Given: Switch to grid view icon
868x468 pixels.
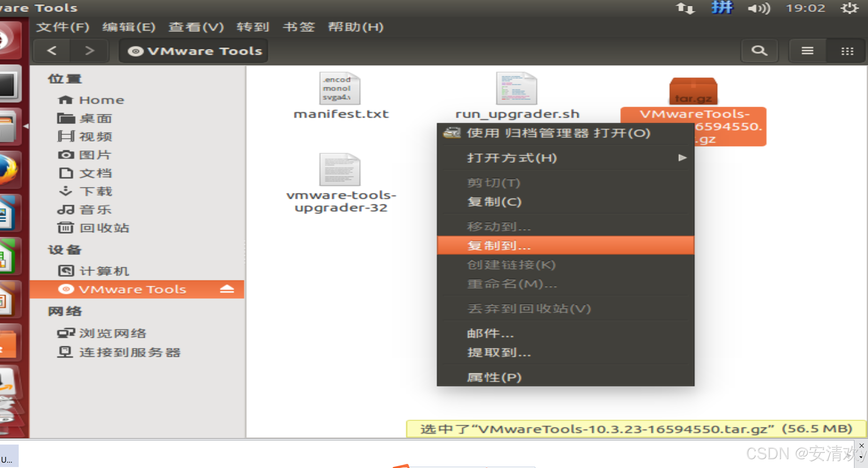Looking at the screenshot, I should tap(847, 51).
